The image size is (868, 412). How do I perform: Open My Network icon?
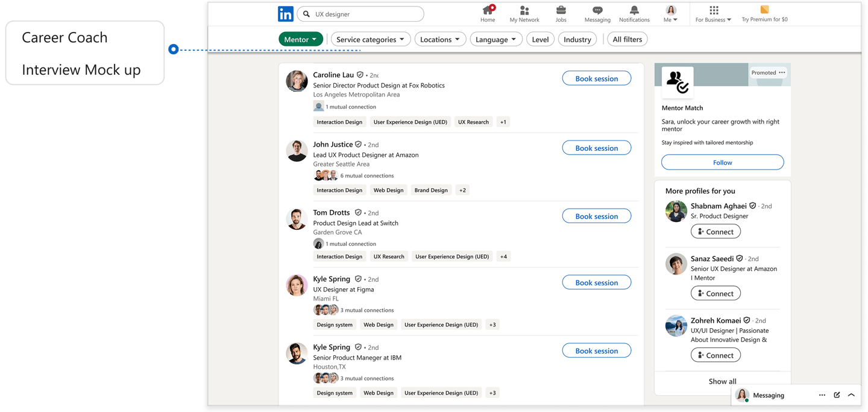point(524,10)
